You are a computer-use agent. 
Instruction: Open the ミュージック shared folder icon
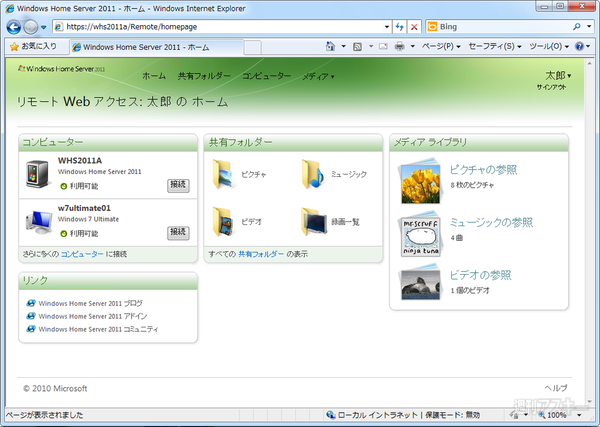point(312,174)
